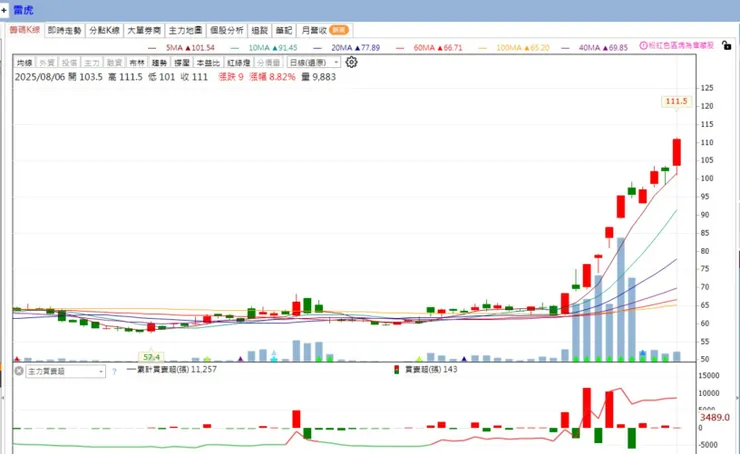Switch to the 個股分析 tab
Viewport: 740px width, 454px height.
(227, 30)
